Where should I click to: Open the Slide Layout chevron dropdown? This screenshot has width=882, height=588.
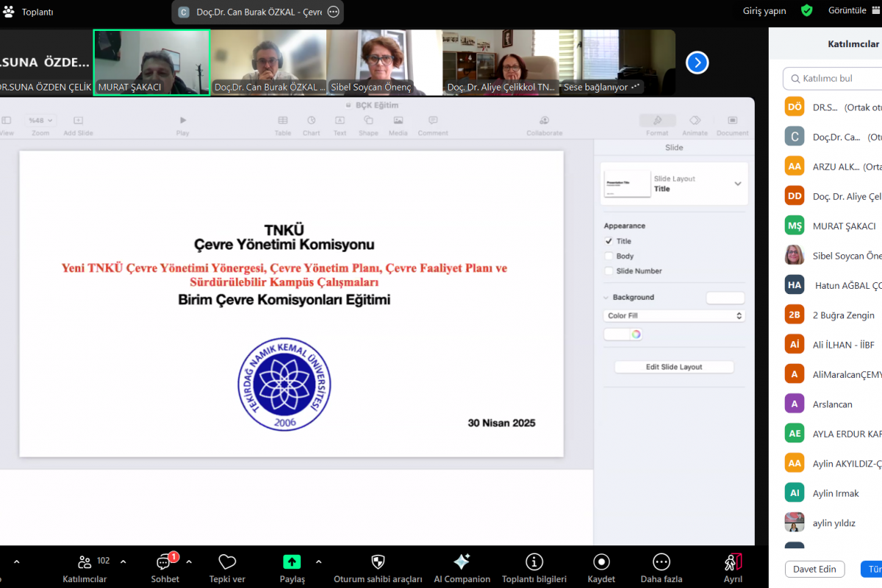tap(738, 184)
